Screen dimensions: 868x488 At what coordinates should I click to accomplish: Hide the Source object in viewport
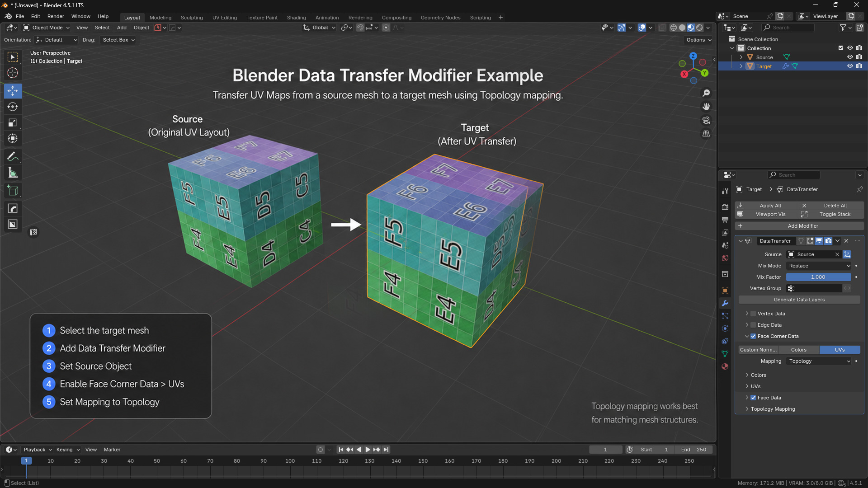(850, 57)
